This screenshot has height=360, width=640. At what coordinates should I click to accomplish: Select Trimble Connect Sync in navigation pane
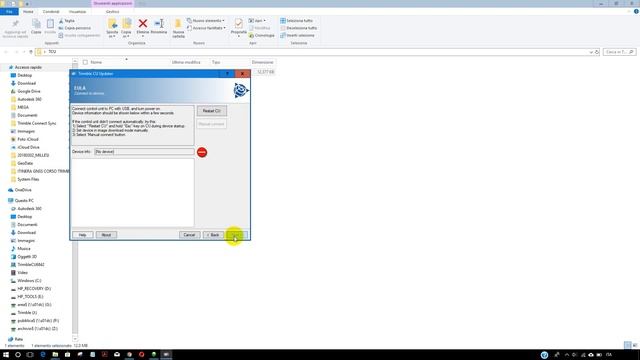click(x=37, y=123)
